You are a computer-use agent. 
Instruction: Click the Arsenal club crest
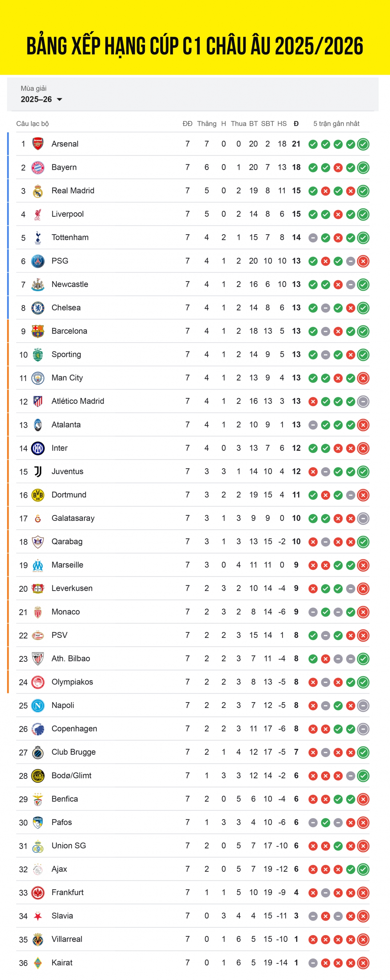38,144
